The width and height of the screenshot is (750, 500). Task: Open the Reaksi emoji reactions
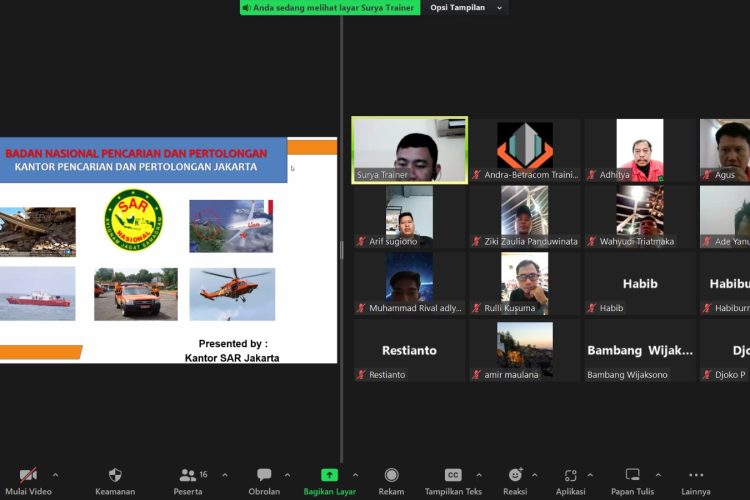pyautogui.click(x=515, y=475)
